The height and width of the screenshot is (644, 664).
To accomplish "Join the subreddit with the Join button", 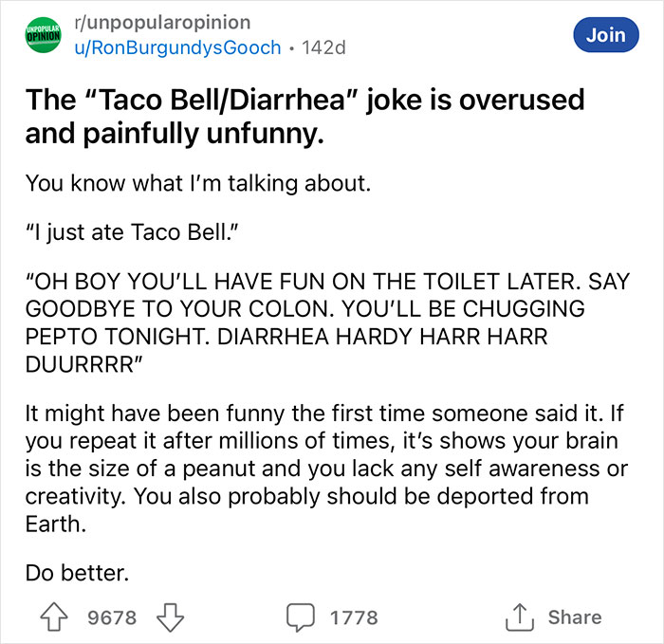I will 605,34.
